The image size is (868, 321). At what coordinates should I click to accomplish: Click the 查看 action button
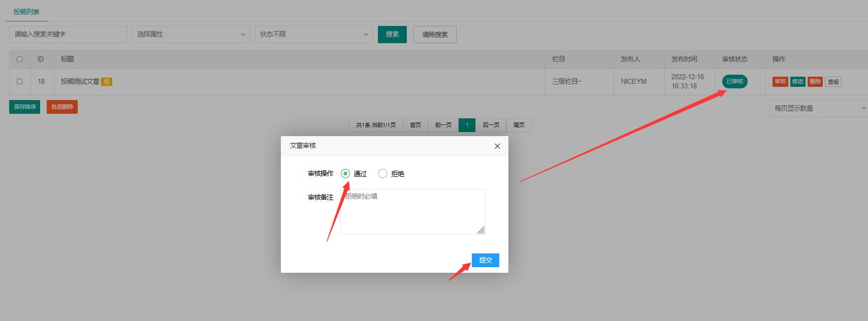833,82
